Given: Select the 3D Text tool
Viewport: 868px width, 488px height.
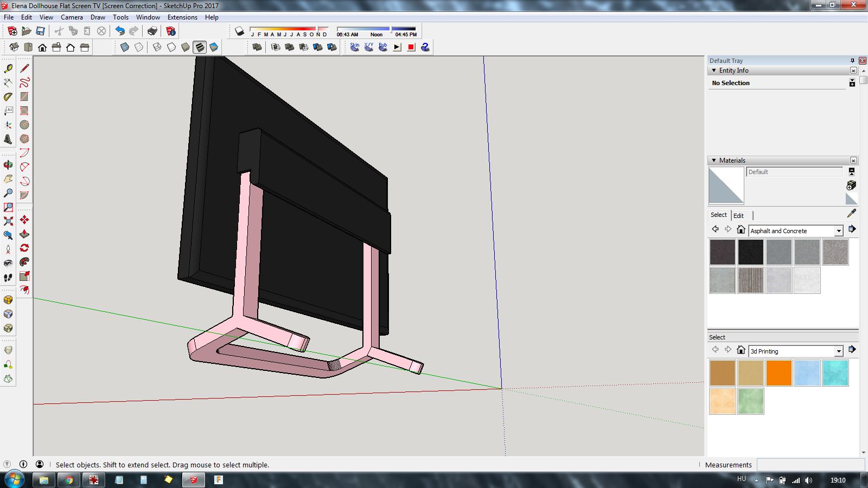Looking at the screenshot, I should pos(8,139).
